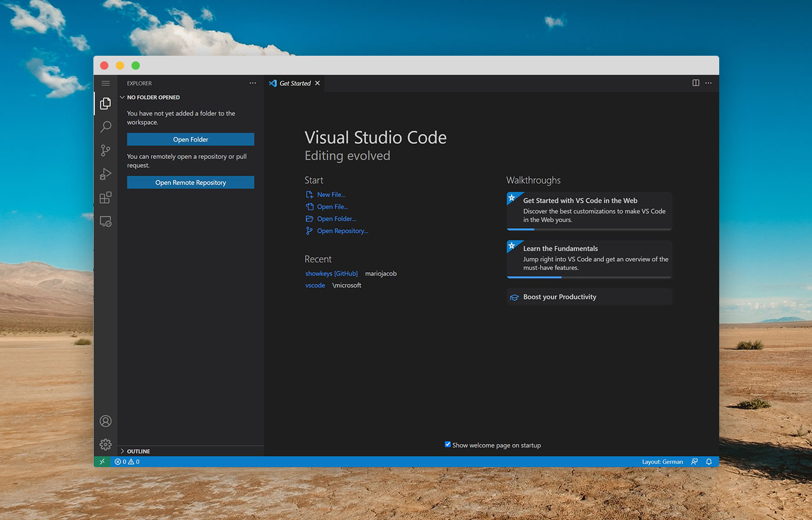
Task: Open recent showkeys [GitHub] repository
Action: click(x=331, y=273)
